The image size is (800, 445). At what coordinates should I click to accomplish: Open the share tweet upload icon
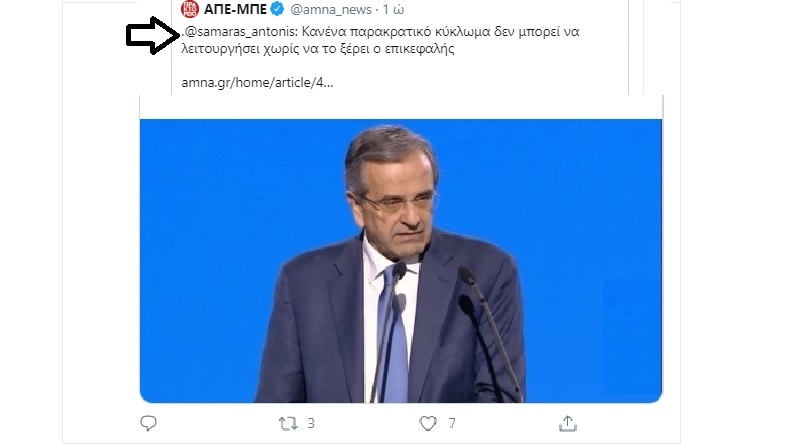568,423
